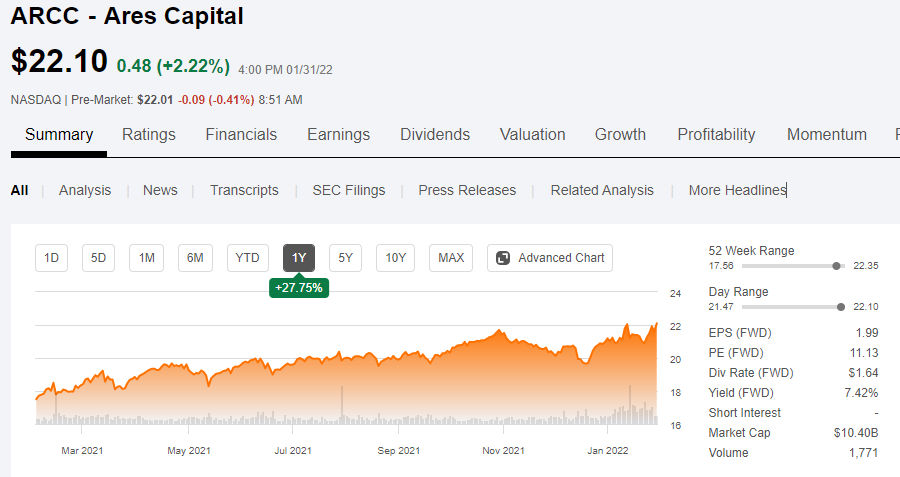The image size is (900, 477).
Task: Switch chart to 1M range
Action: coord(146,258)
